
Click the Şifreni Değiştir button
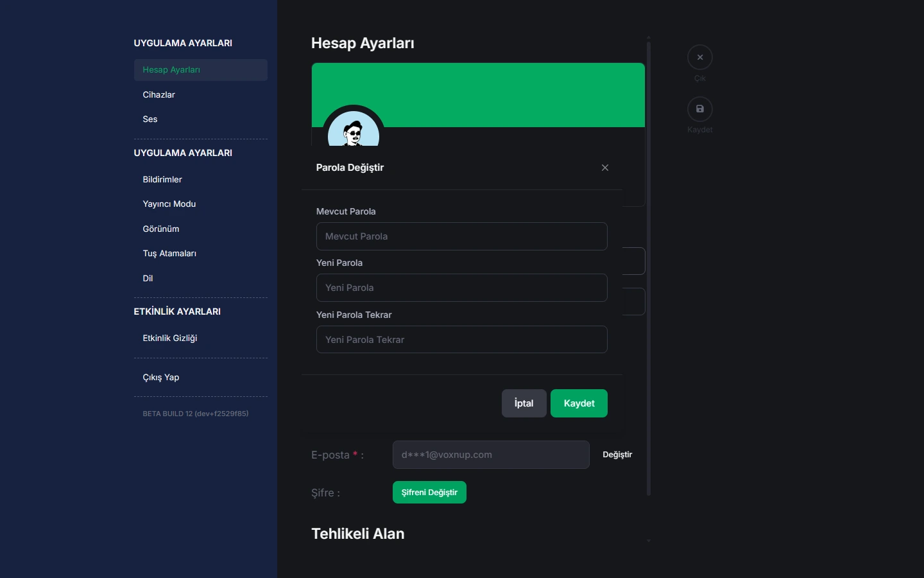[429, 493]
